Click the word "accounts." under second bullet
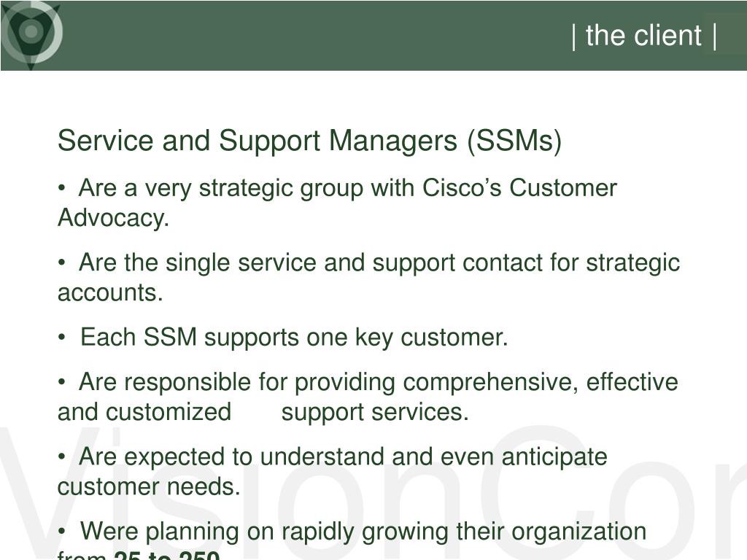This screenshot has width=747, height=560. tap(110, 292)
